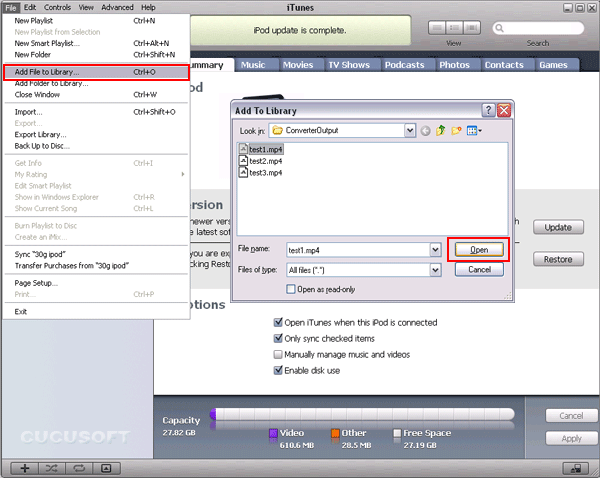The height and width of the screenshot is (478, 600).
Task: Click the Restore button
Action: (x=557, y=259)
